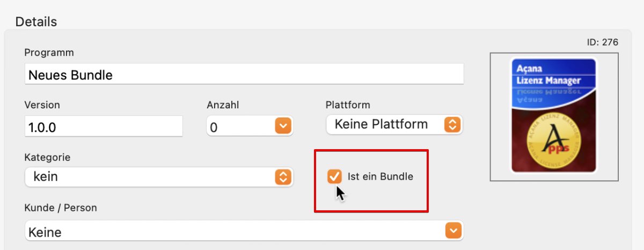This screenshot has width=644, height=250.
Task: Expand the Plattform popup showing Keine Plattform
Action: coord(394,124)
